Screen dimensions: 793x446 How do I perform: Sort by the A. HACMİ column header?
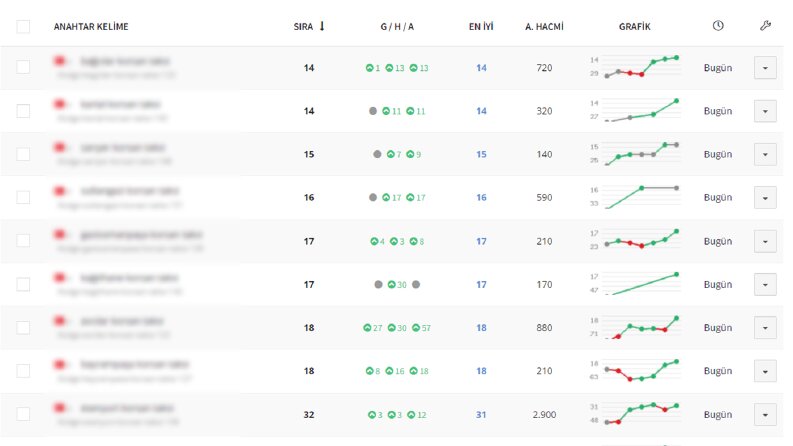(x=544, y=26)
